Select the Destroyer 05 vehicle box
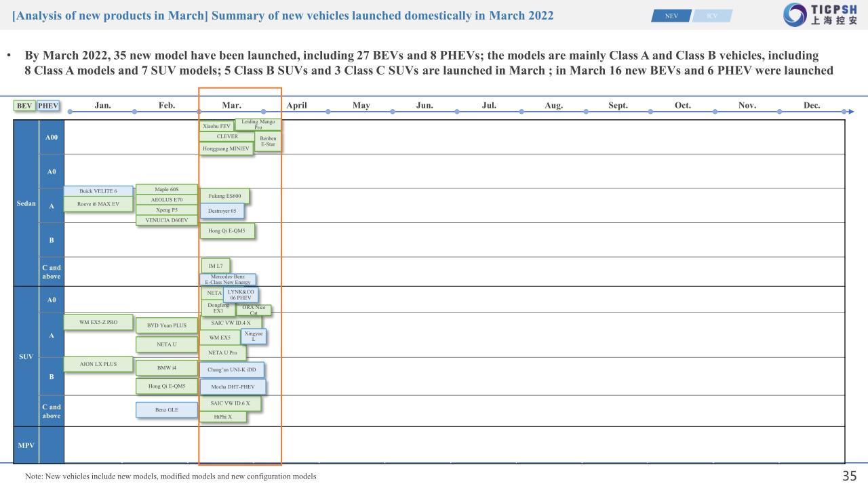This screenshot has height=488, width=868. pyautogui.click(x=222, y=211)
